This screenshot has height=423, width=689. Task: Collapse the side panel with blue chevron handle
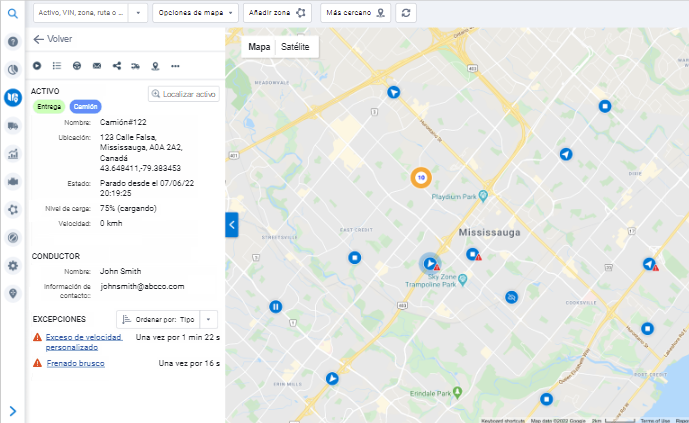[x=232, y=225]
